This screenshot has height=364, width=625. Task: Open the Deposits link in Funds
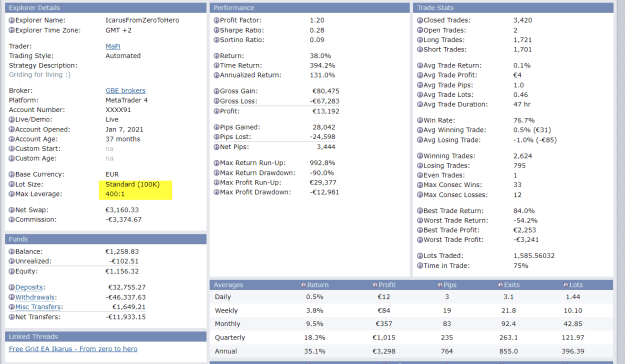pyautogui.click(x=29, y=287)
